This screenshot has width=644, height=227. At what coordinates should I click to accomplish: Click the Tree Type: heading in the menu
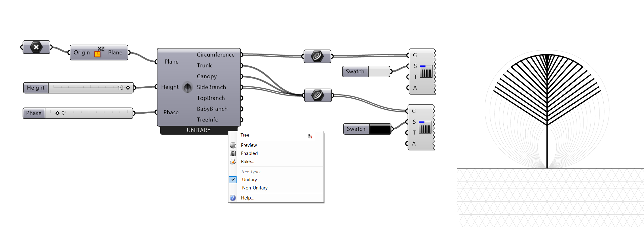[251, 172]
